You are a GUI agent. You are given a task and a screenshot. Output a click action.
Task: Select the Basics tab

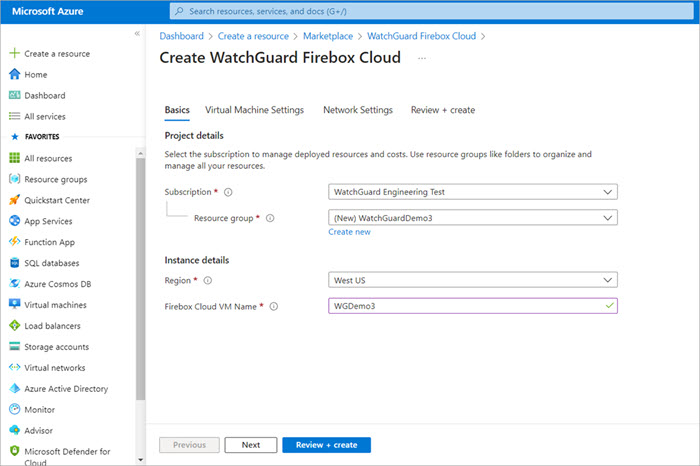coord(177,110)
